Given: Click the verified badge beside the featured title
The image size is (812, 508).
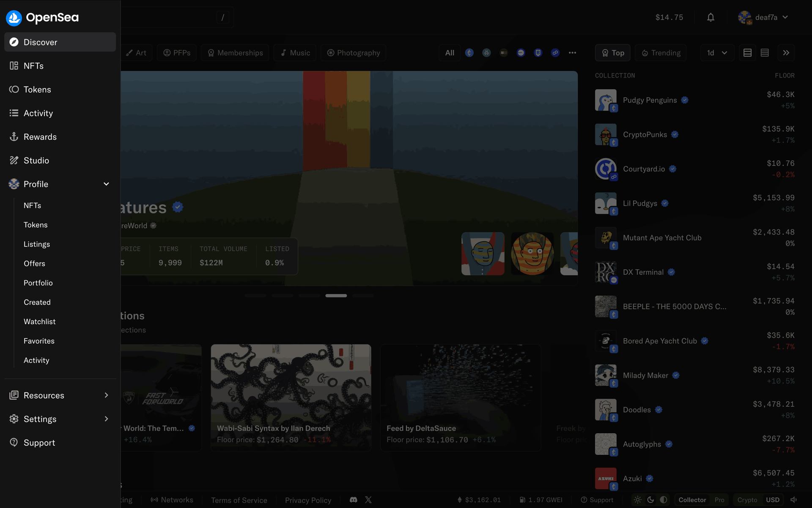Looking at the screenshot, I should pyautogui.click(x=178, y=207).
